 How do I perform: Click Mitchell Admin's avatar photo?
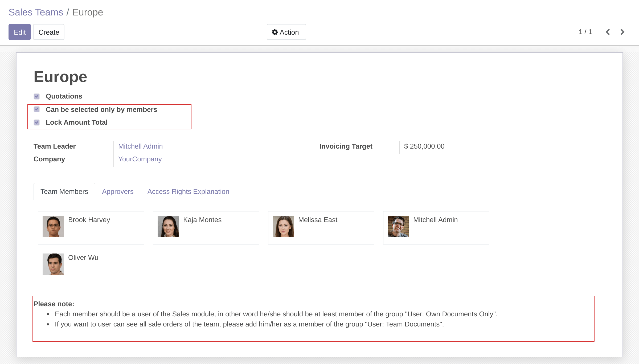(398, 226)
